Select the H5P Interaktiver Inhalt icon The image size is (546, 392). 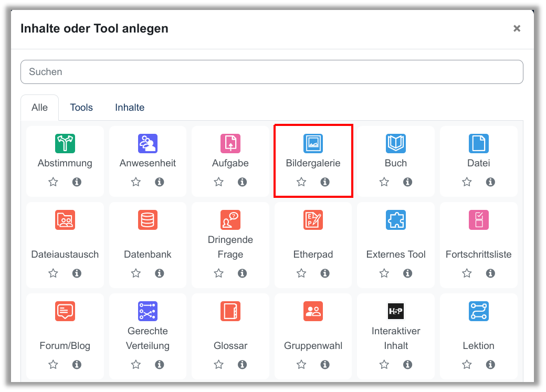(396, 311)
